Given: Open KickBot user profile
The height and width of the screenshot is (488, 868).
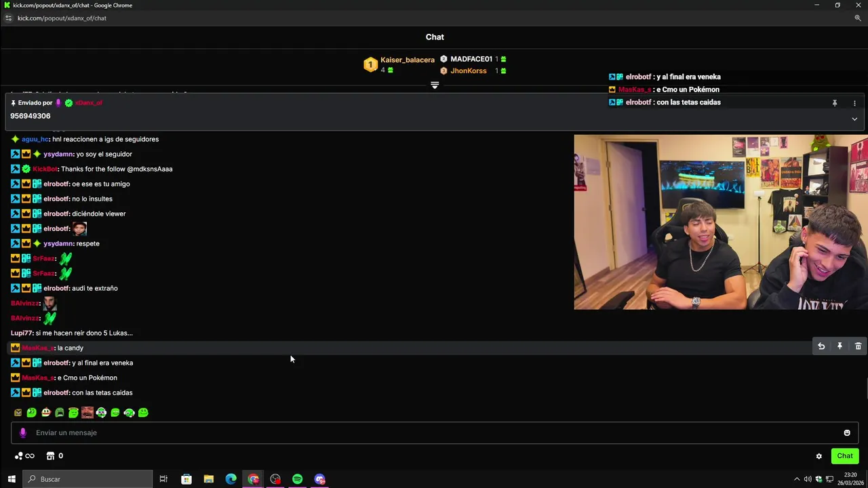Looking at the screenshot, I should click(x=45, y=169).
